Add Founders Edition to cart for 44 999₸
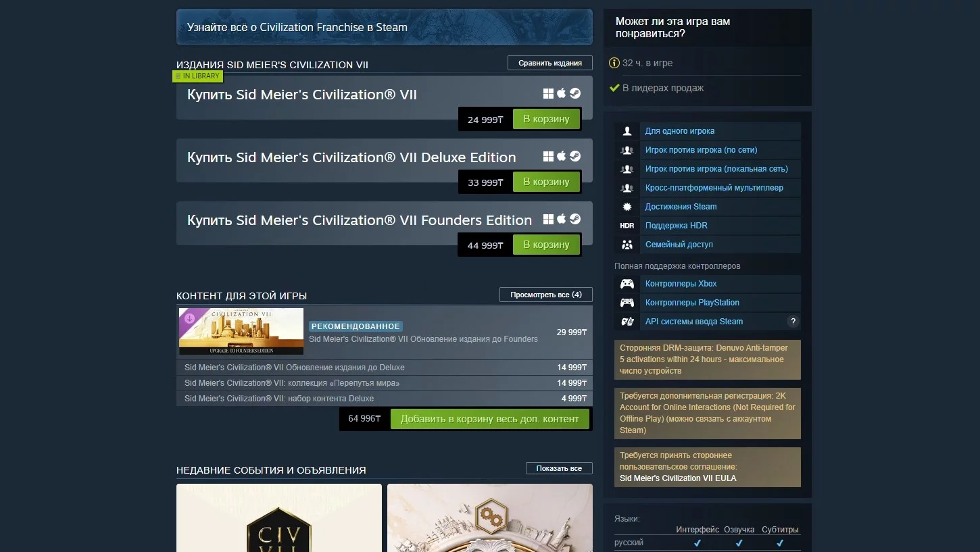The width and height of the screenshot is (980, 552). coord(546,245)
